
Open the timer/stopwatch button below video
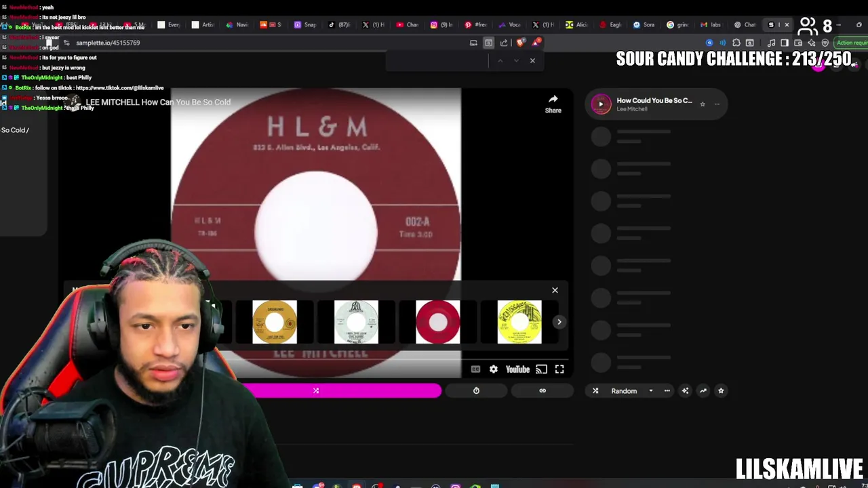coord(476,390)
